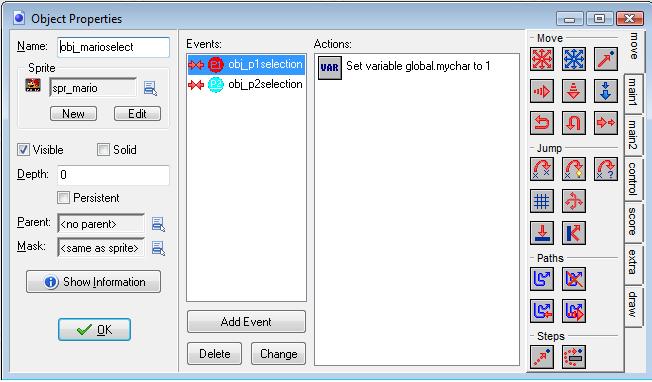The height and width of the screenshot is (382, 652).
Task: Select the Step Avoiding action icon
Action: [574, 357]
